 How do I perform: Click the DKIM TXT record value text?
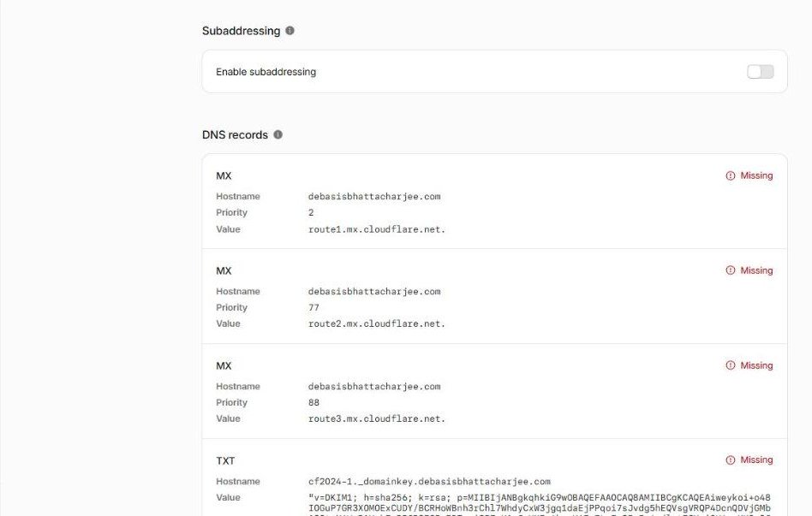tap(539, 503)
